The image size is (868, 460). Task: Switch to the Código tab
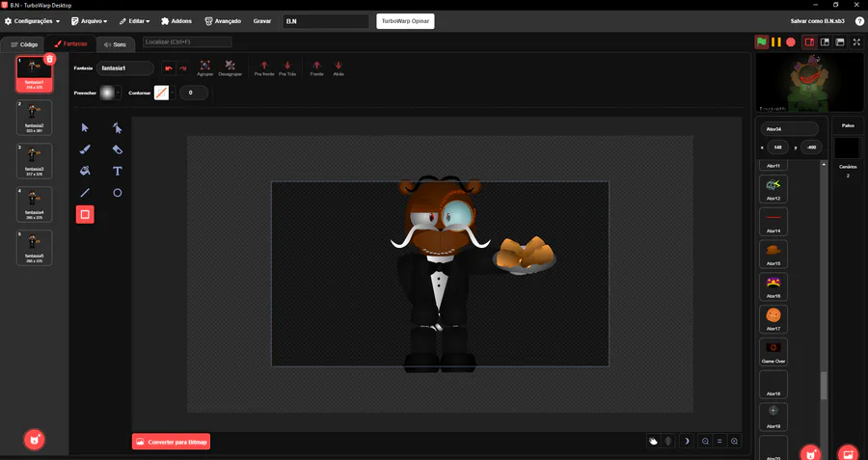pyautogui.click(x=24, y=44)
